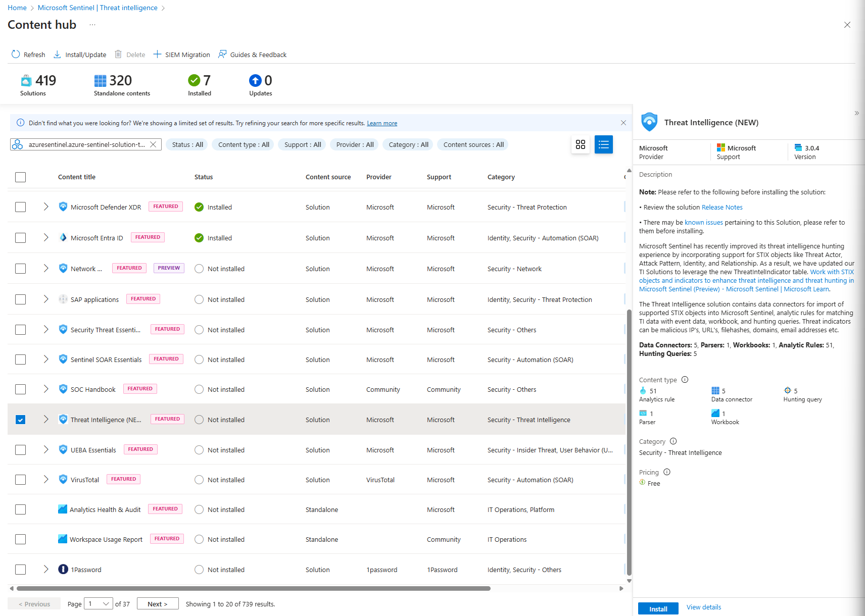
Task: Uncheck the Threat Intelligence row checkbox
Action: click(x=20, y=420)
